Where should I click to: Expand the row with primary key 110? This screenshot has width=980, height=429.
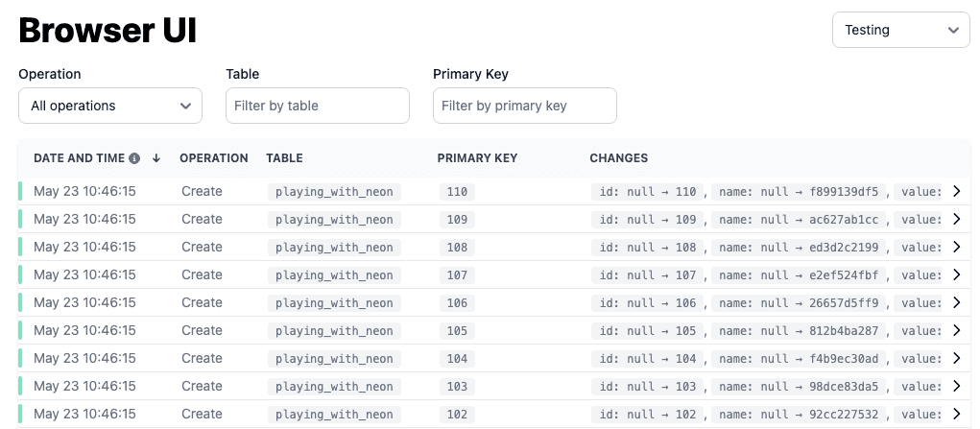coord(956,191)
